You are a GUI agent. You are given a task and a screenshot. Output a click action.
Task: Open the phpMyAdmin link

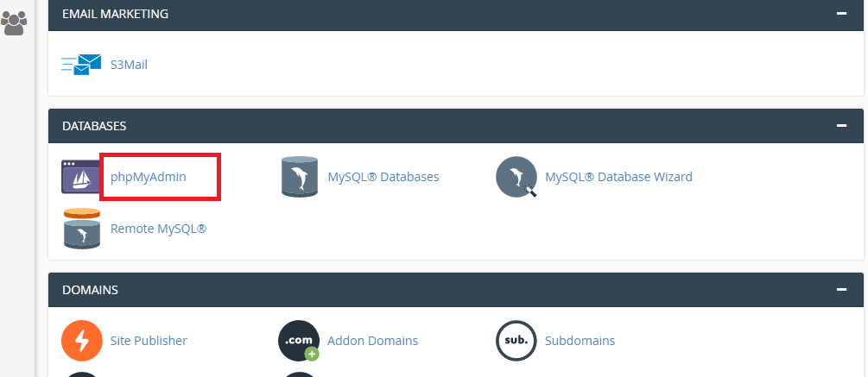[x=149, y=177]
